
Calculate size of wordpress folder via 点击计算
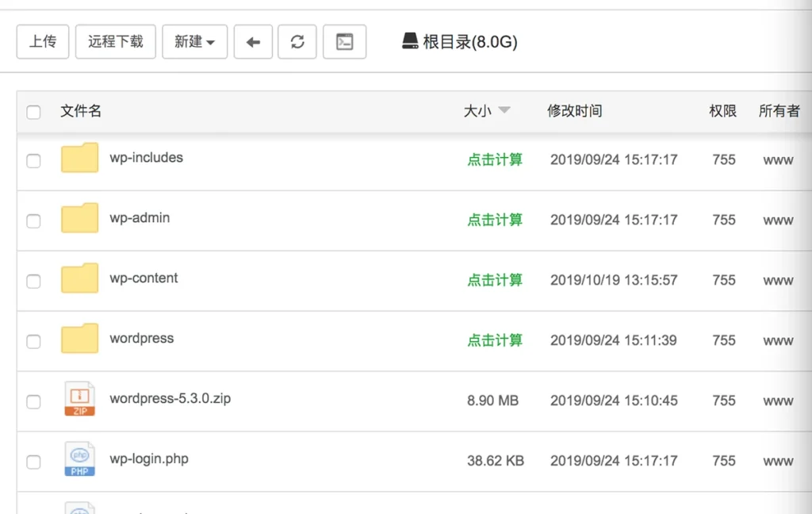pos(495,340)
